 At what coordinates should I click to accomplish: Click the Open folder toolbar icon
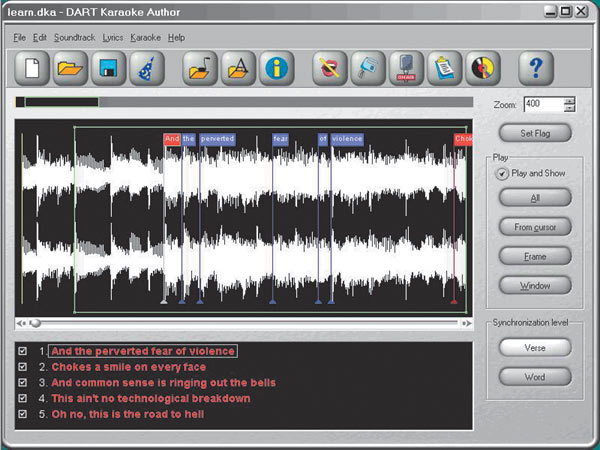[x=70, y=68]
